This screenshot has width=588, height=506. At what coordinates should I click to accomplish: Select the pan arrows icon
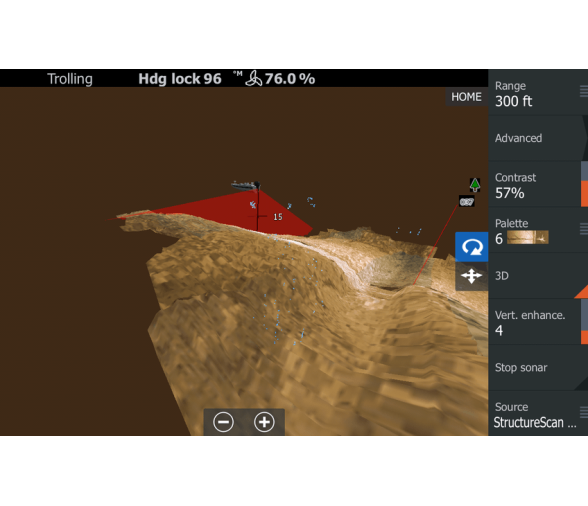pos(472,276)
